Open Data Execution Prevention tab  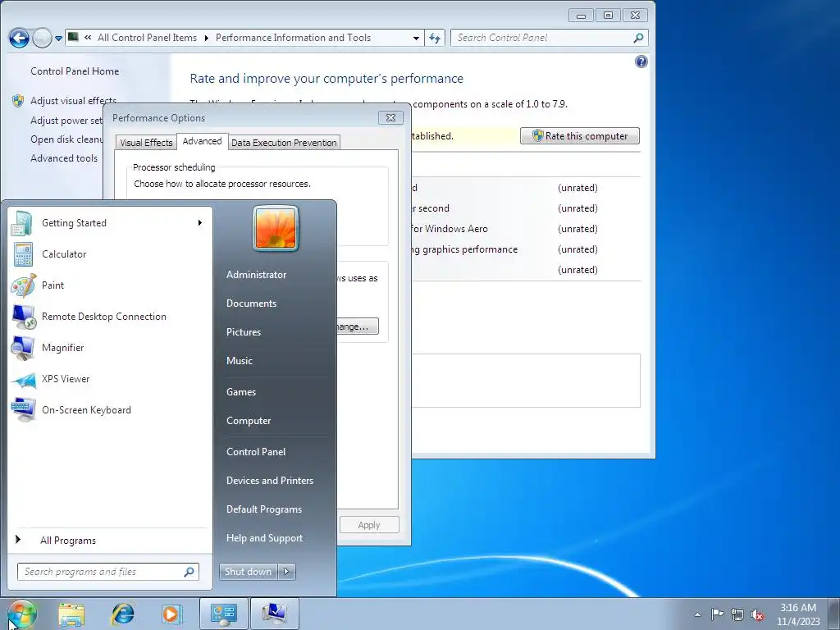[x=284, y=143]
